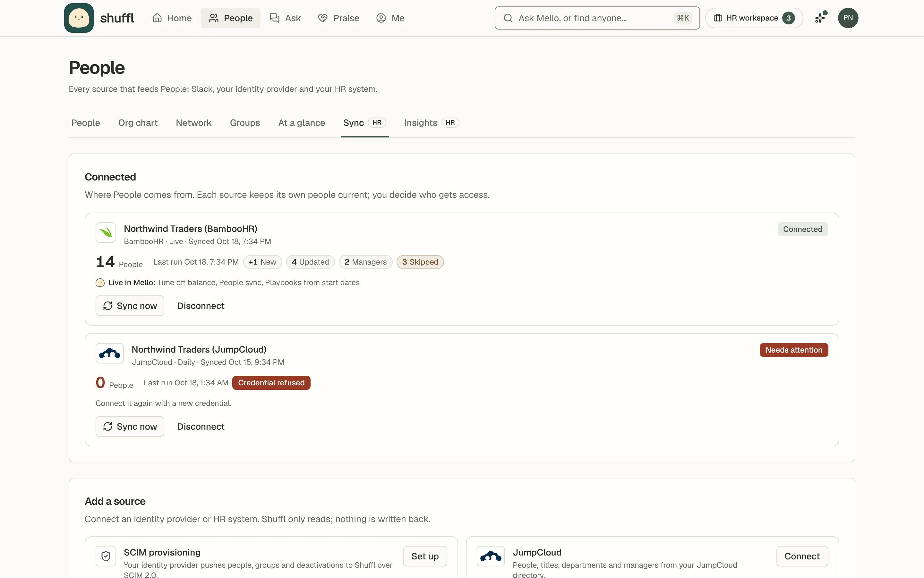
Task: Click the Credential refused badge
Action: point(271,383)
